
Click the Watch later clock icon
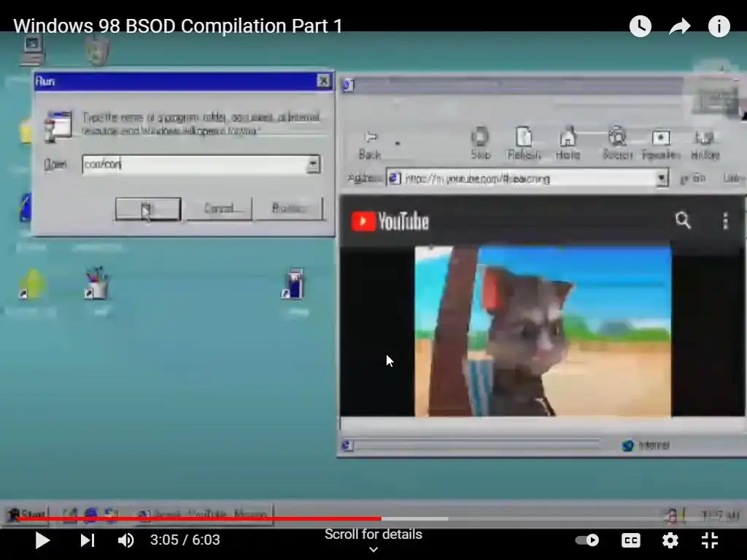(x=640, y=26)
